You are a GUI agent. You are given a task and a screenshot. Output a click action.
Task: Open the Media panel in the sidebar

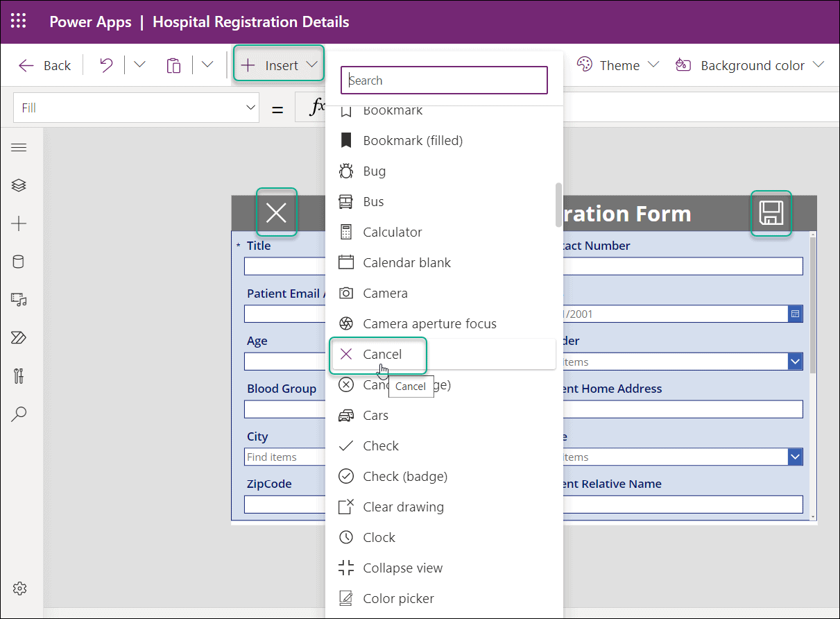click(19, 300)
